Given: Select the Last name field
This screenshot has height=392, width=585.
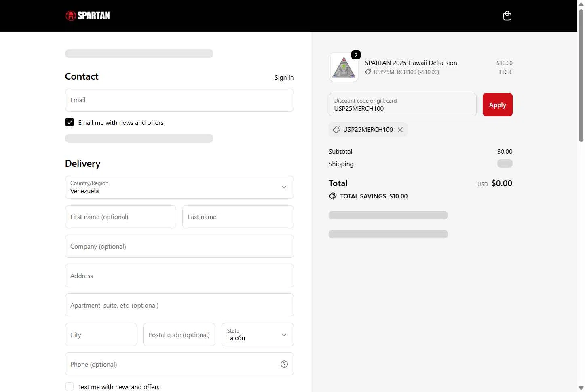Looking at the screenshot, I should click(238, 217).
